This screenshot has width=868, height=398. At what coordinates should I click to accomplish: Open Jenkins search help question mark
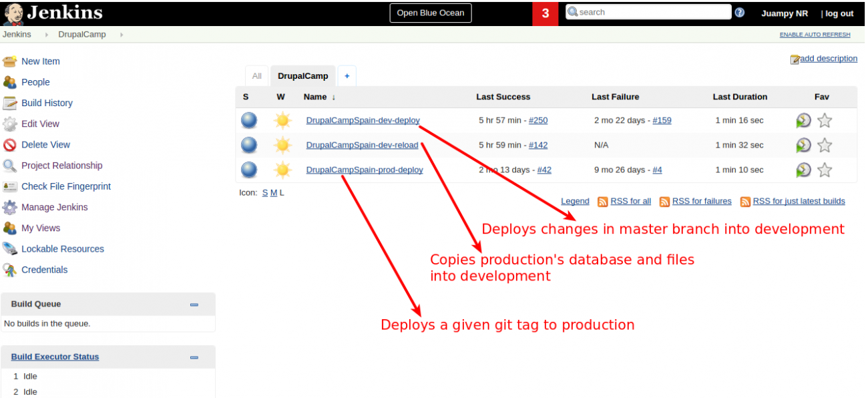(740, 11)
